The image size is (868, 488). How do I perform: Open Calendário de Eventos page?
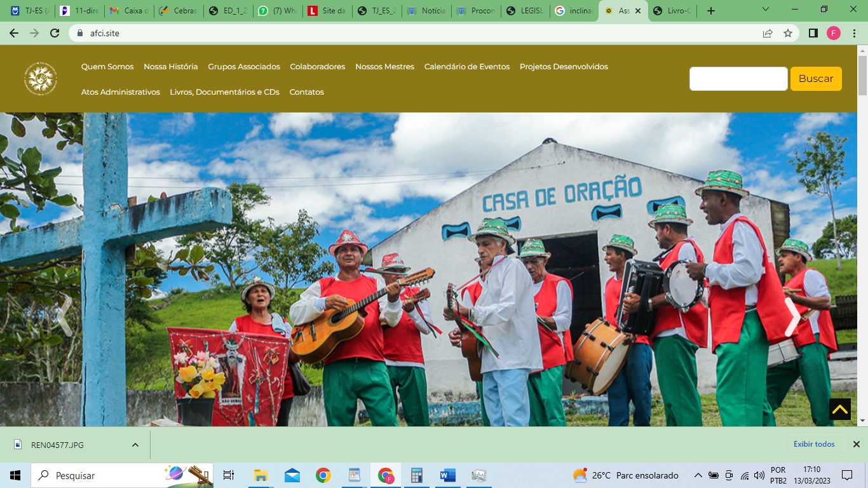tap(466, 67)
